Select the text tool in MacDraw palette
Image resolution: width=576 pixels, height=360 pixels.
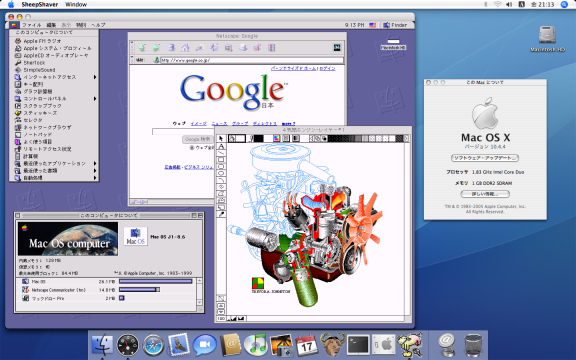(221, 146)
